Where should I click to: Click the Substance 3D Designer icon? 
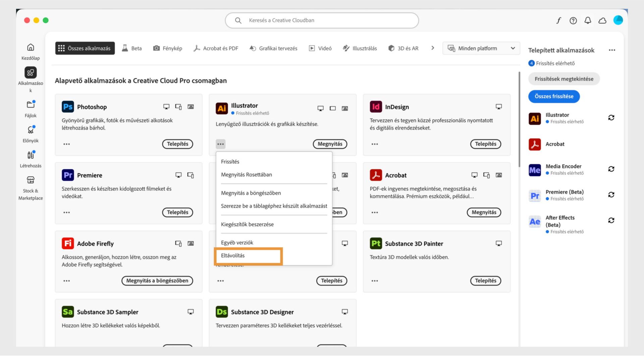[x=222, y=312]
